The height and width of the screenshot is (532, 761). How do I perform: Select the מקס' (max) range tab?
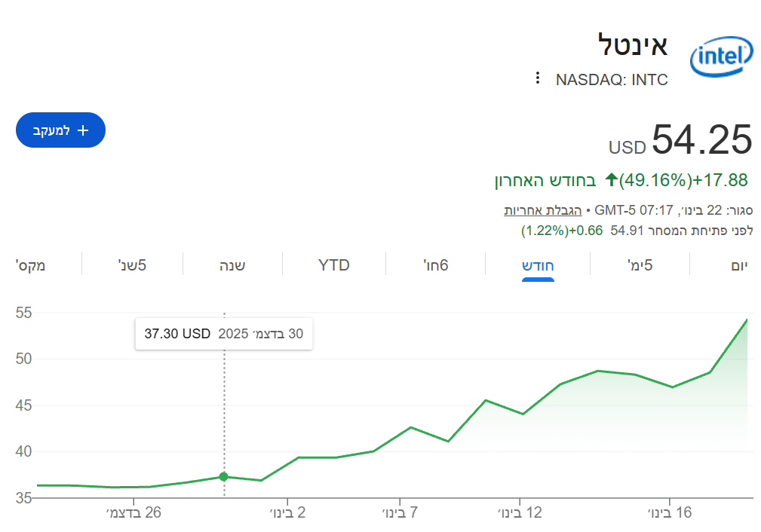tap(30, 264)
